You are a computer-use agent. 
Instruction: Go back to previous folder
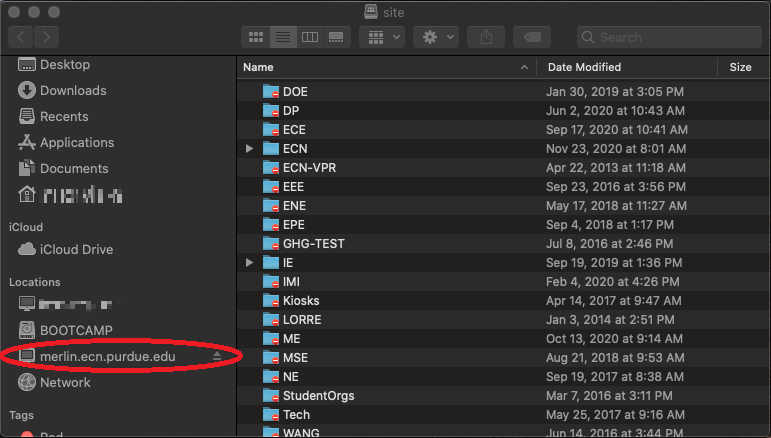click(21, 37)
